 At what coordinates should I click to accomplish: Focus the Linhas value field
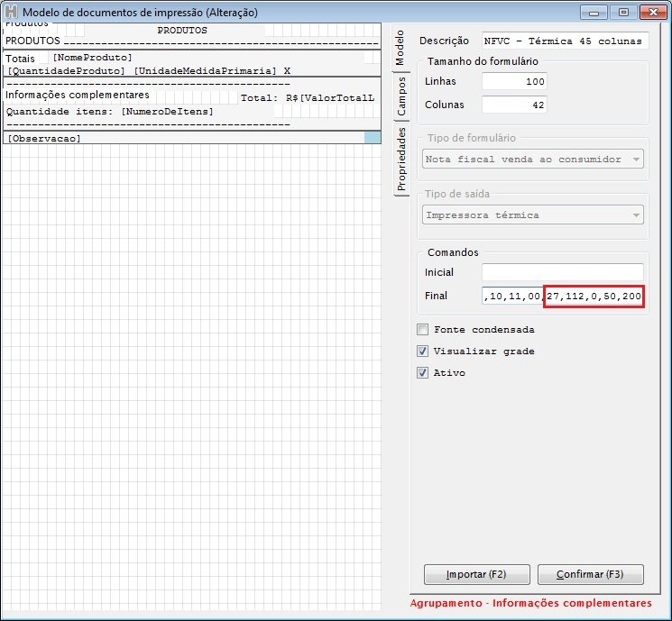click(x=514, y=81)
